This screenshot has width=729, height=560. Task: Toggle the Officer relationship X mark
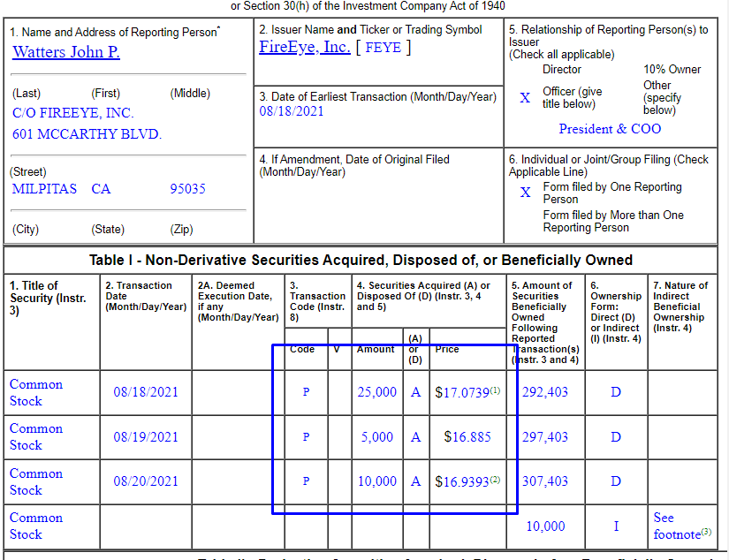click(525, 97)
